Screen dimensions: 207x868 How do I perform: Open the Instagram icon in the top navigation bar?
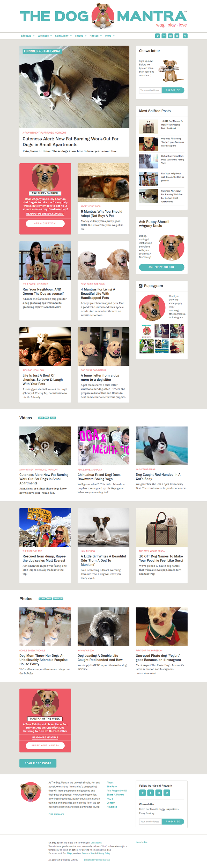(170, 36)
